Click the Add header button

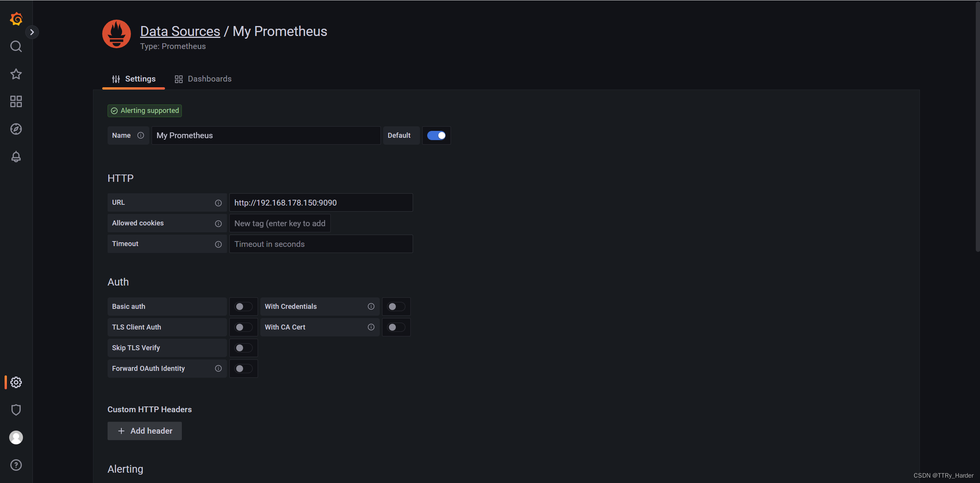pyautogui.click(x=145, y=431)
